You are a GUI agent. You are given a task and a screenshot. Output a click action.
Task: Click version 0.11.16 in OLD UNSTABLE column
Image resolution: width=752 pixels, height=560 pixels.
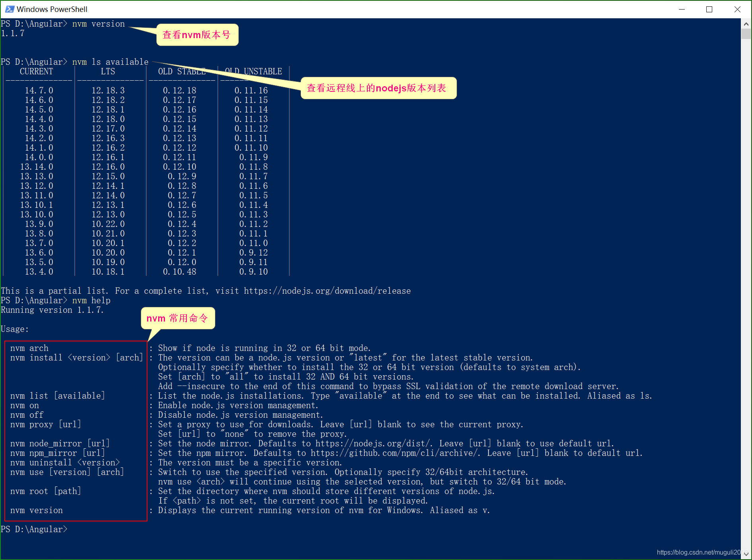(251, 91)
